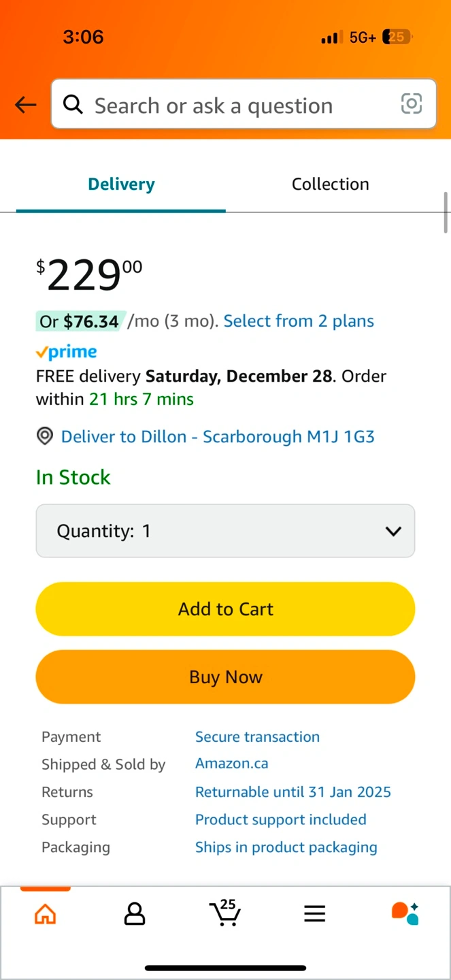Open the account profile icon
The image size is (451, 980).
[135, 914]
